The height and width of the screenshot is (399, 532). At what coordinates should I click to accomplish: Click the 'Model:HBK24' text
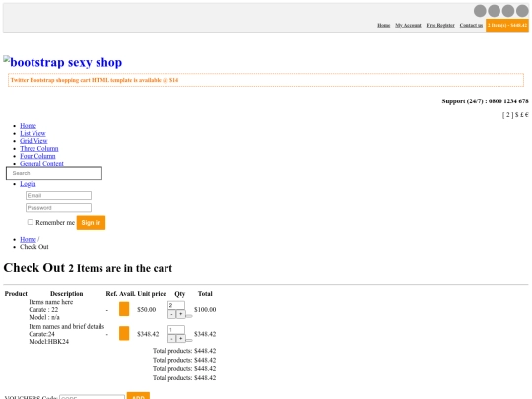pos(49,342)
